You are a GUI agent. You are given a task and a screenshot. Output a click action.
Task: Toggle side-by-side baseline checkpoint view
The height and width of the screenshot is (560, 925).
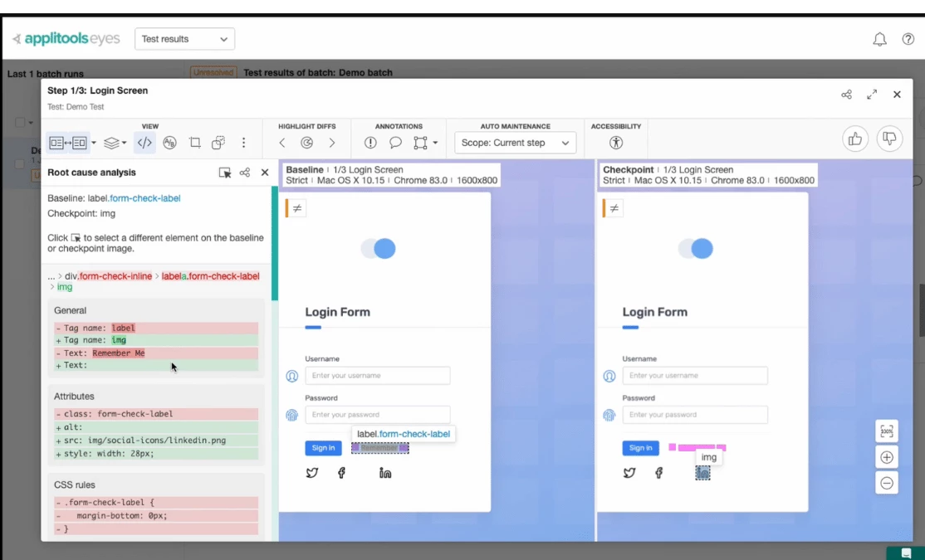click(x=68, y=143)
